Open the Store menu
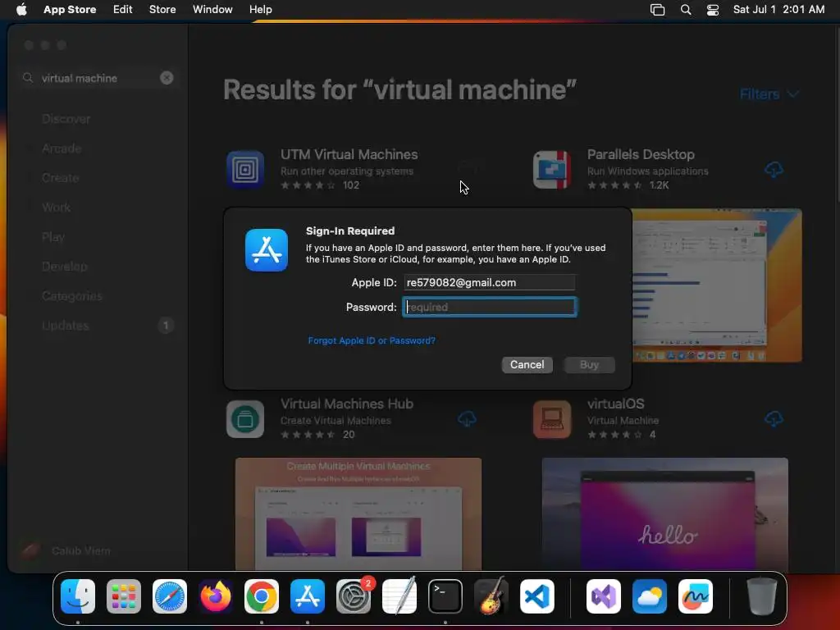The image size is (840, 630). click(x=162, y=10)
